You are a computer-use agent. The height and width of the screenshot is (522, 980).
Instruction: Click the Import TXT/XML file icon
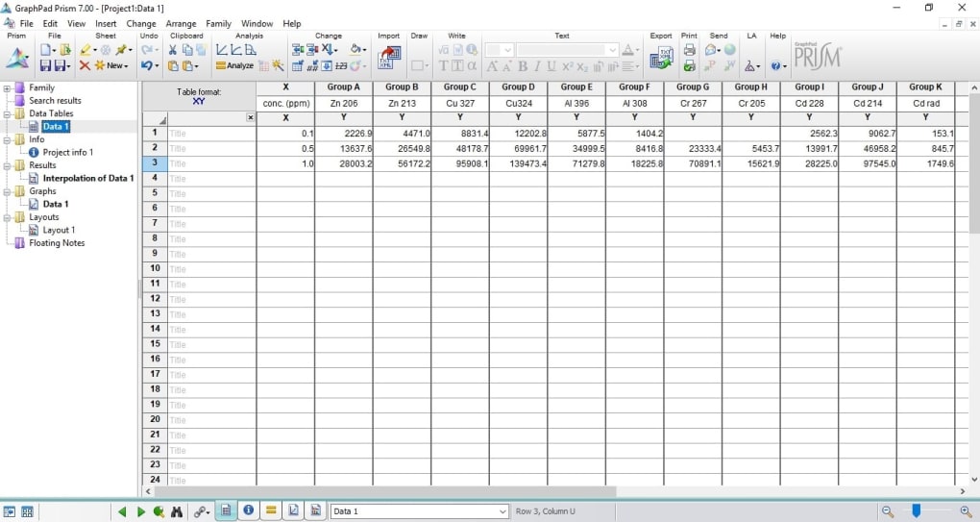(389, 58)
